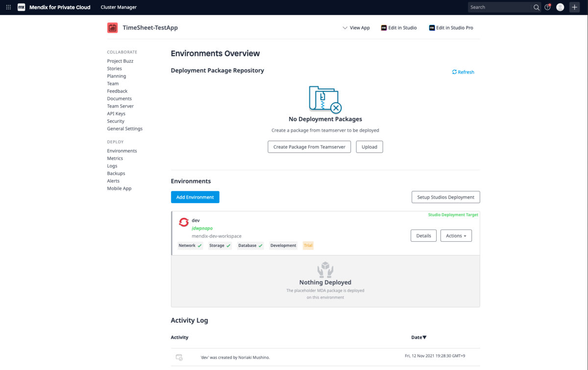This screenshot has height=370, width=588.
Task: Open the help question mark icon
Action: click(x=548, y=7)
